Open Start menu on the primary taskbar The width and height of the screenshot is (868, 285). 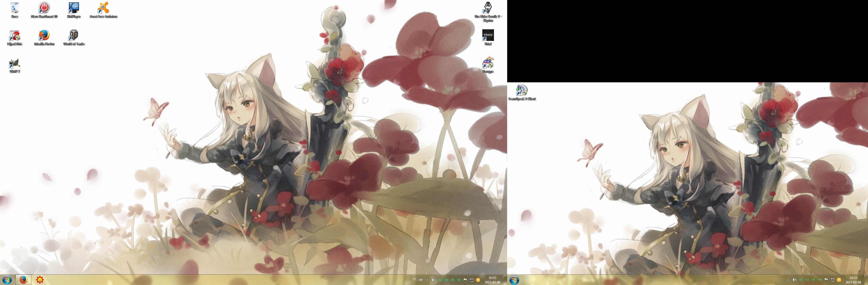click(7, 280)
